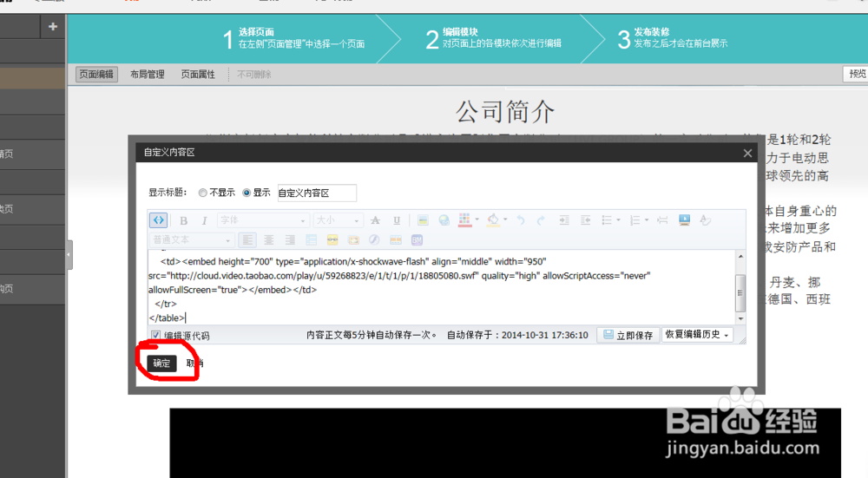Select 显示 radio for title display
Image resolution: width=868 pixels, height=478 pixels.
click(x=247, y=193)
